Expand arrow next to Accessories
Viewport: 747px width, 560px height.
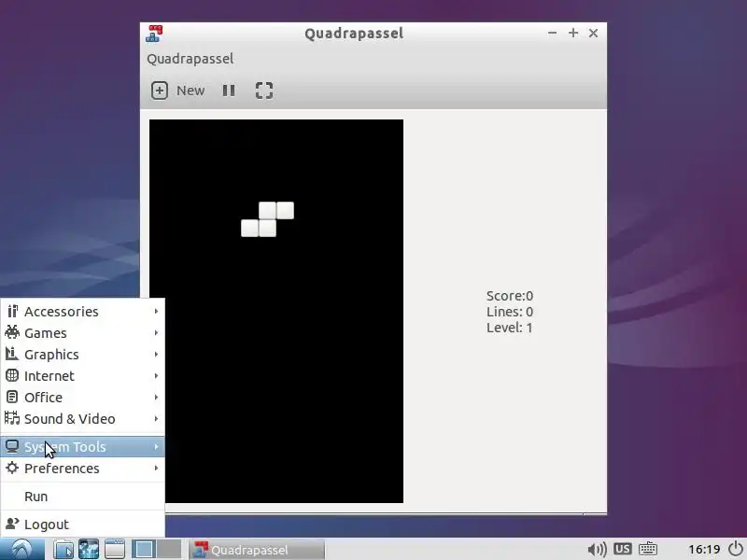coord(156,312)
